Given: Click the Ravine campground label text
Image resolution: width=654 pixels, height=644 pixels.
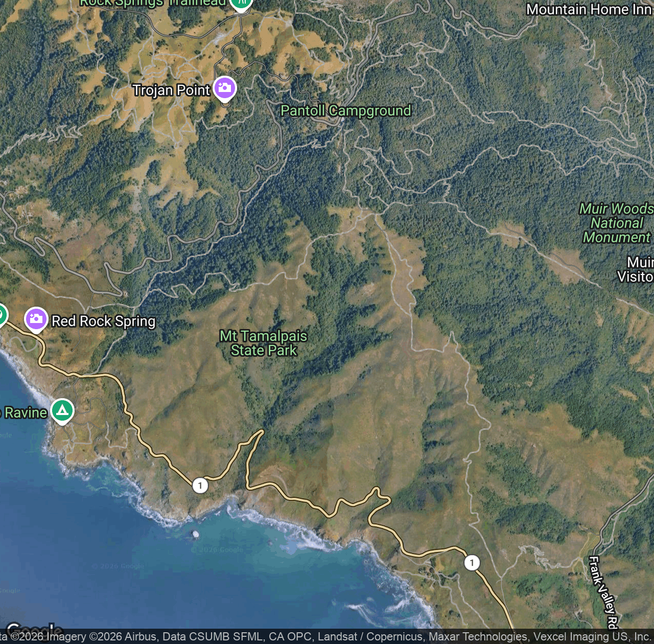Looking at the screenshot, I should pyautogui.click(x=24, y=412).
